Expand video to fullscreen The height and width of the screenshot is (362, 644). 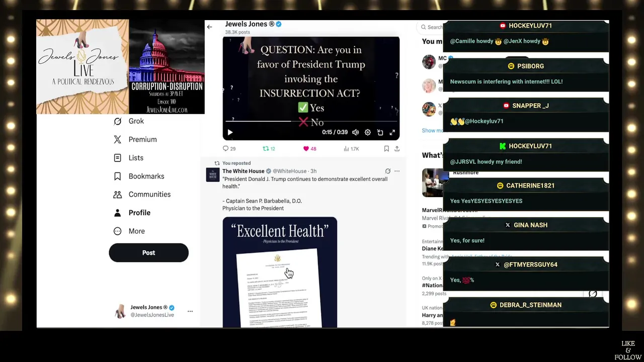[x=392, y=132]
